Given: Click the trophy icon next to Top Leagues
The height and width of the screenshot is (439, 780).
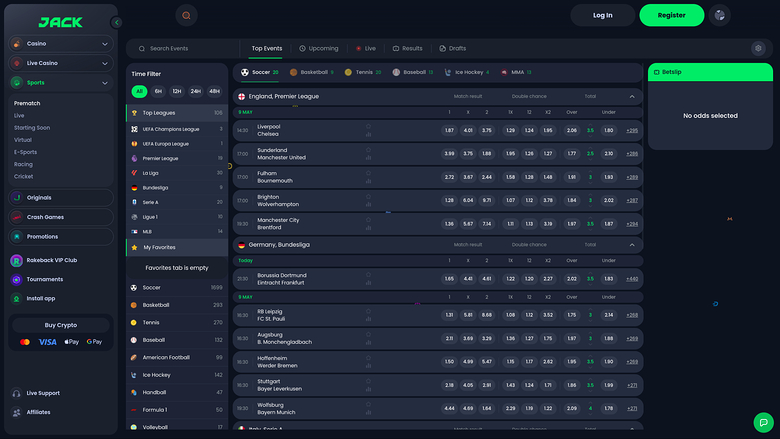Looking at the screenshot, I should coord(134,113).
